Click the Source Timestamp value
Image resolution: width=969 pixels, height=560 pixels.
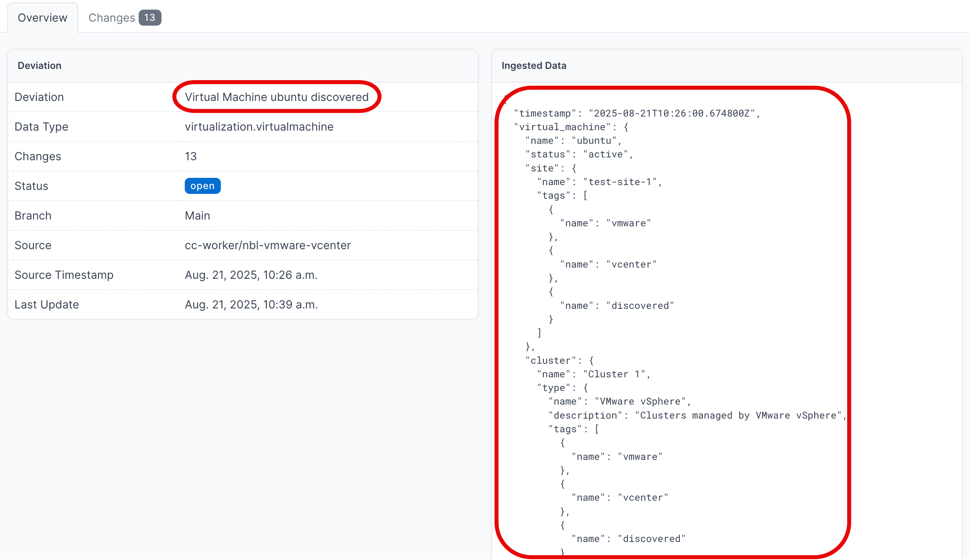tap(251, 275)
